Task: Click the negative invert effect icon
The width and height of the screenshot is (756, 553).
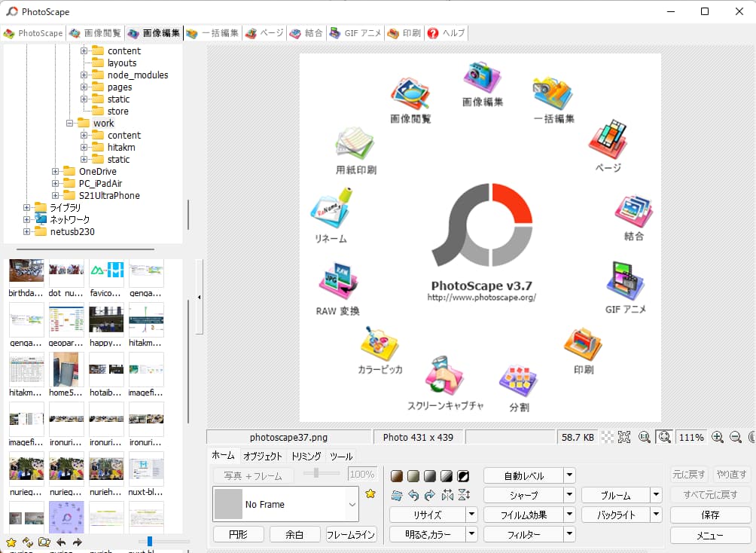Action: point(463,476)
